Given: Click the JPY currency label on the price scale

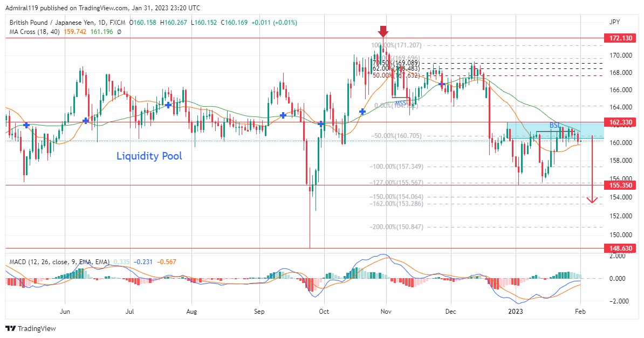Looking at the screenshot, I should [614, 22].
